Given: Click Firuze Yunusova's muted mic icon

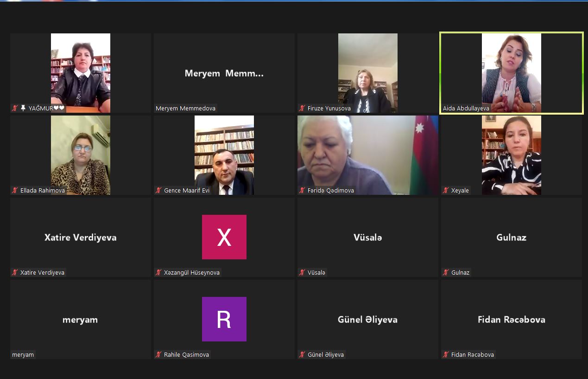Looking at the screenshot, I should (x=302, y=109).
